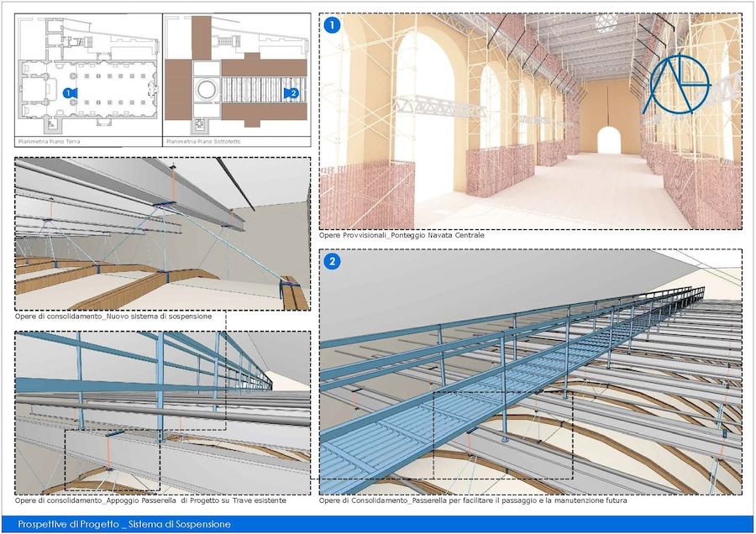Open the central nave scaffolding render

[530, 122]
